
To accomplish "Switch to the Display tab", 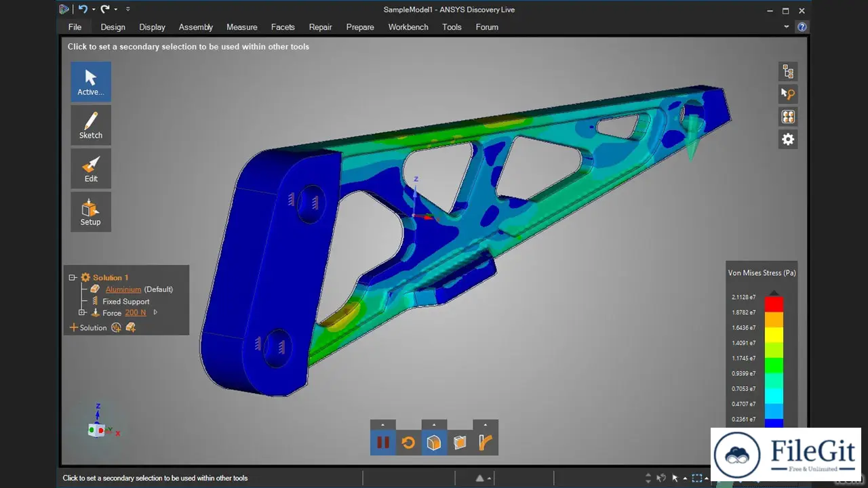I will [x=152, y=27].
